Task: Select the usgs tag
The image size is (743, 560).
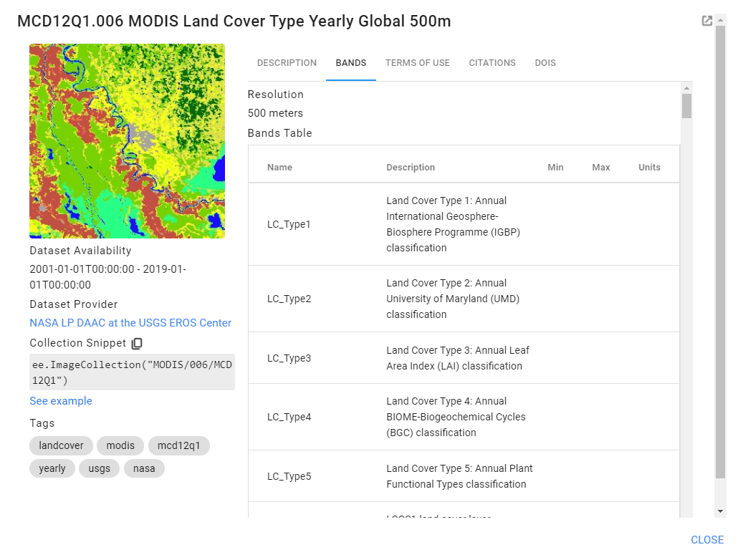Action: click(x=99, y=468)
